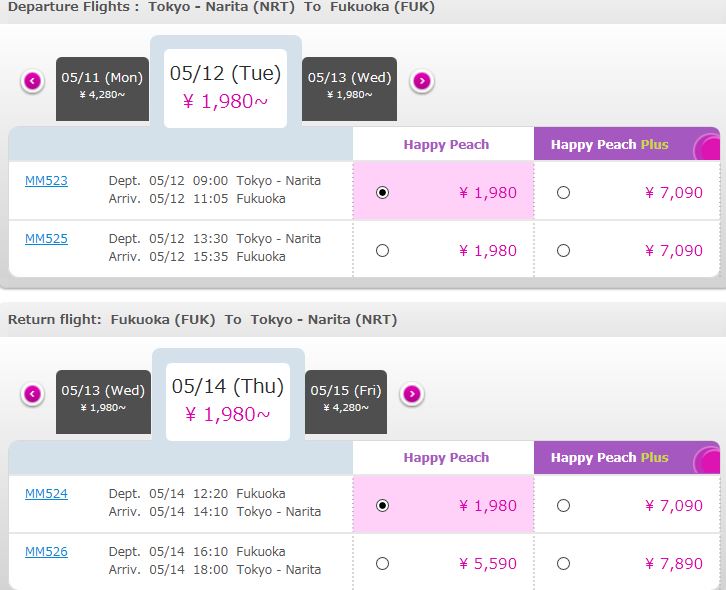Open flight MM523 details link

click(46, 181)
